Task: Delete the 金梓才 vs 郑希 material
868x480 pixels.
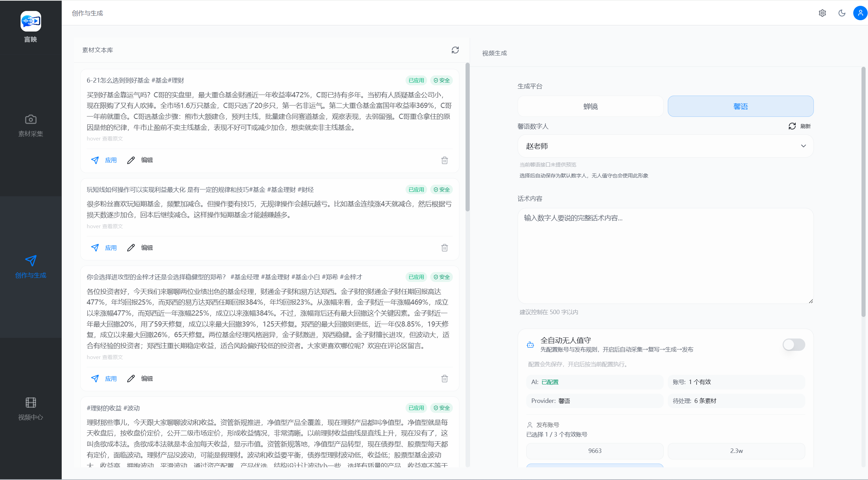Action: tap(444, 378)
